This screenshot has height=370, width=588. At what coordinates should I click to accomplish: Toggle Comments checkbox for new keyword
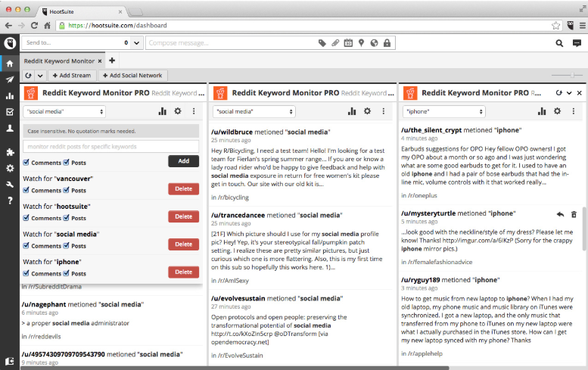tap(26, 163)
